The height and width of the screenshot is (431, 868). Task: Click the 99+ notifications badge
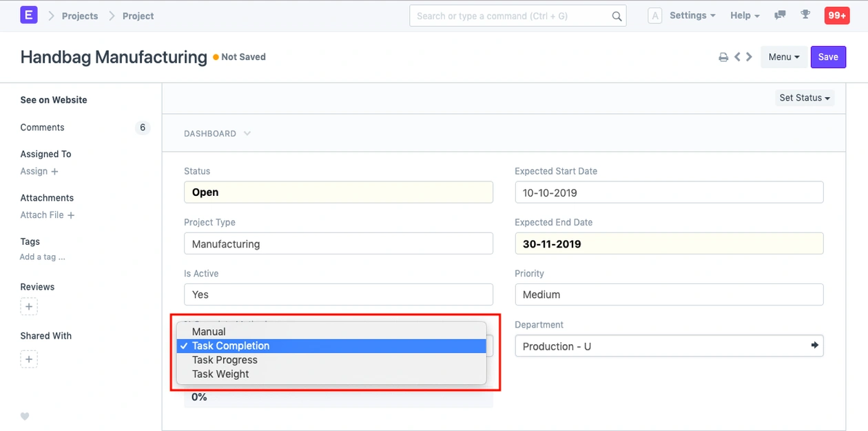tap(837, 15)
